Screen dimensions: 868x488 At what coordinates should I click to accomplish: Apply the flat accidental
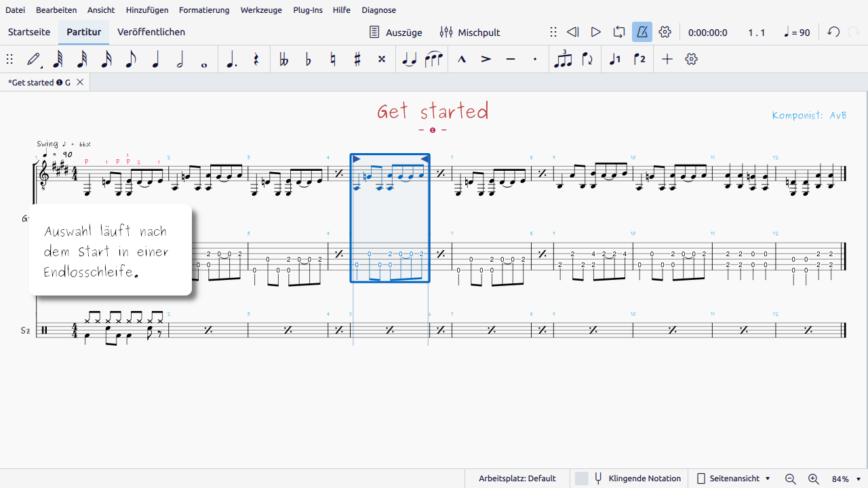[x=309, y=60]
